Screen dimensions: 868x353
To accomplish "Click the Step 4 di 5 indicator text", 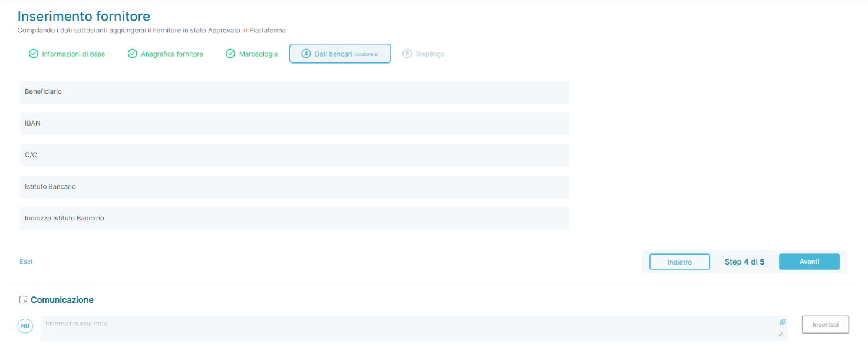I will tap(744, 262).
